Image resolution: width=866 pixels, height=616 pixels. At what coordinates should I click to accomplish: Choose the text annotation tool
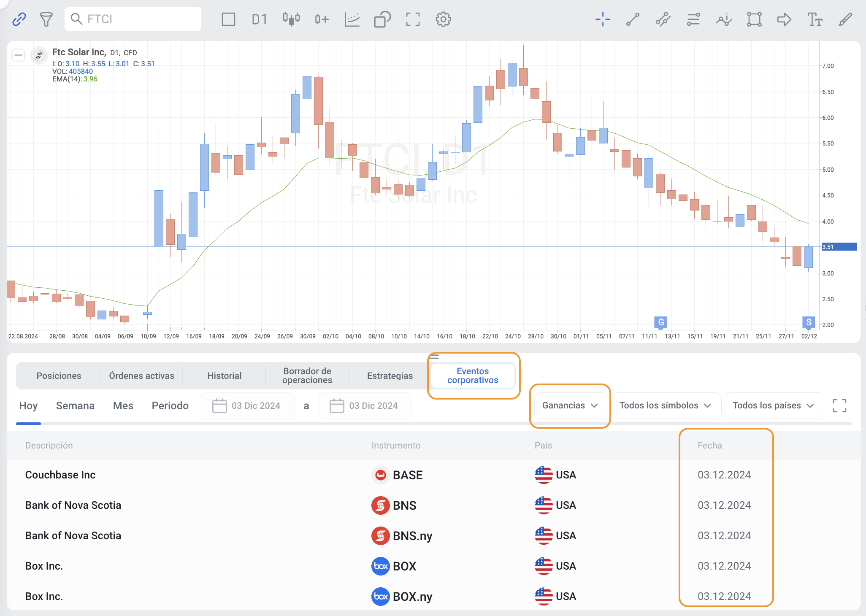pos(815,19)
